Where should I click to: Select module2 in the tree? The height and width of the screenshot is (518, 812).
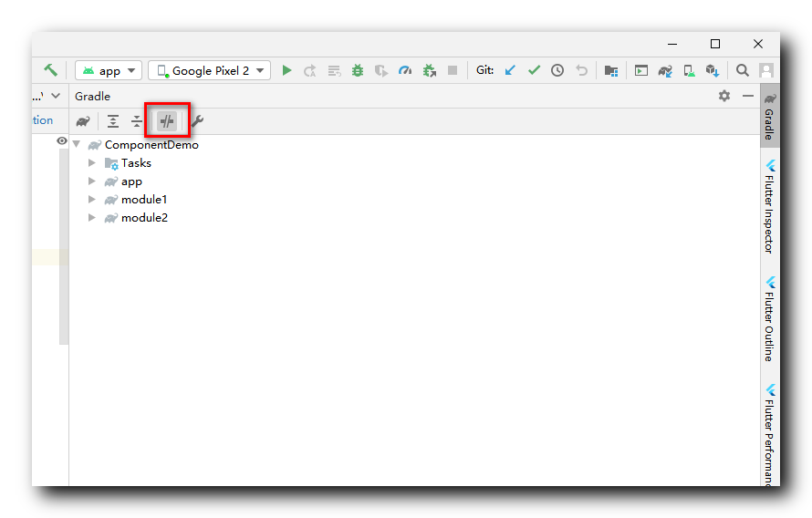[x=144, y=218]
